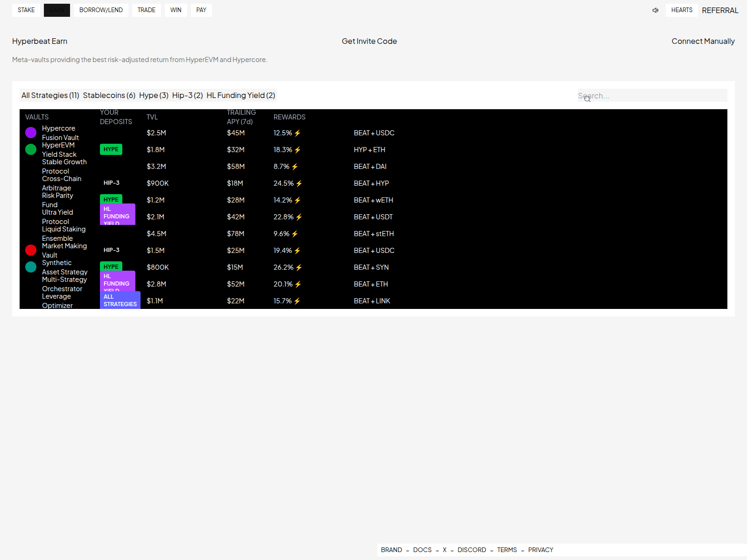
Task: Click Get Invite Code
Action: 369,41
